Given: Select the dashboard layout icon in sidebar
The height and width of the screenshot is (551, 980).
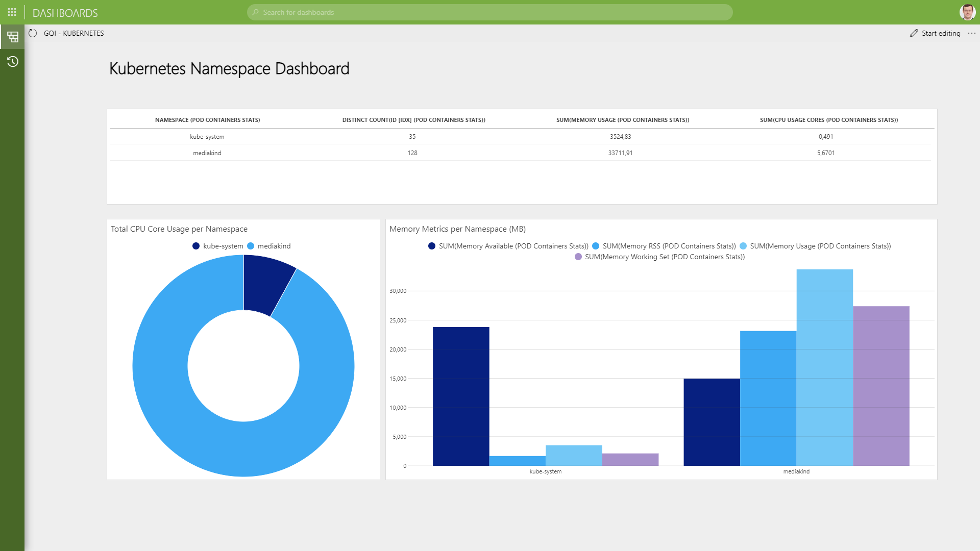Looking at the screenshot, I should pos(12,37).
